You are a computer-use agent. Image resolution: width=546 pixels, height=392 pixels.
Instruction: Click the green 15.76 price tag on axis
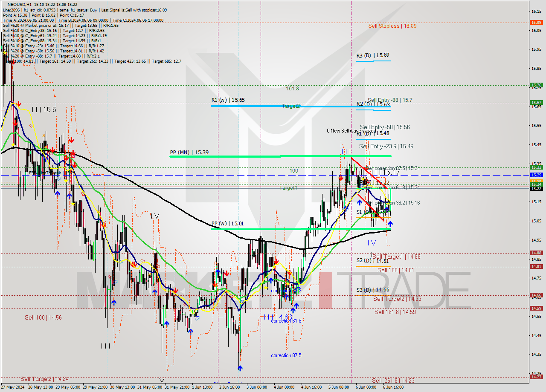point(536,85)
